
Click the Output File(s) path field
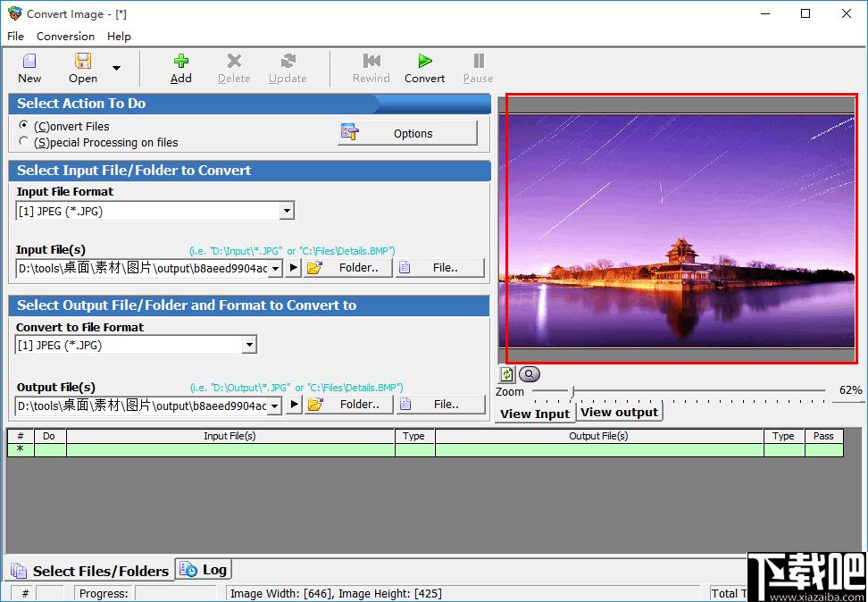coord(142,406)
